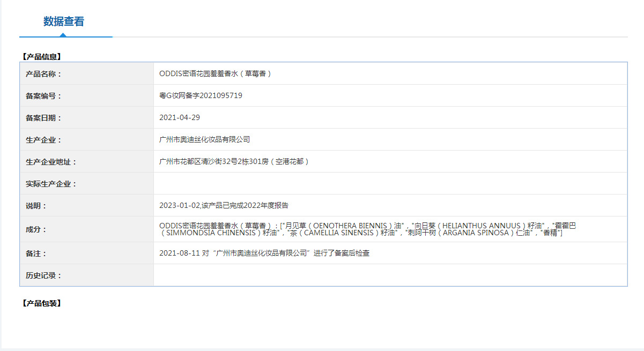Click the 成分 label cell

[x=87, y=229]
